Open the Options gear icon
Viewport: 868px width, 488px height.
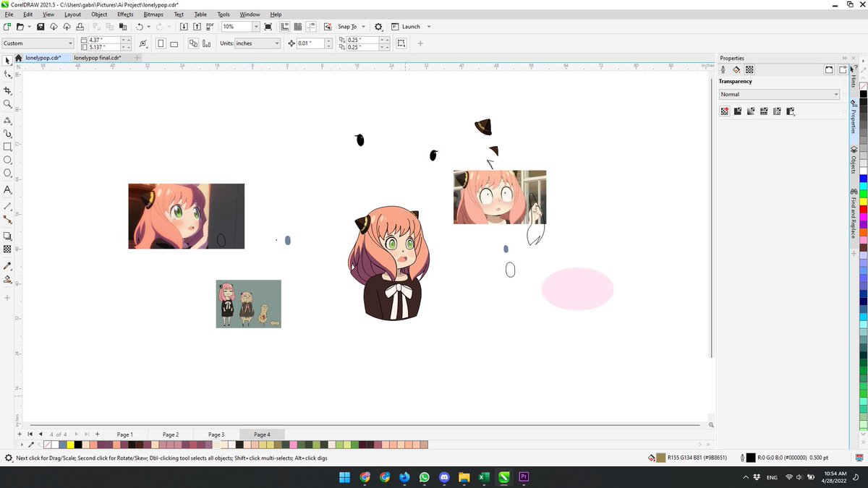coord(378,27)
